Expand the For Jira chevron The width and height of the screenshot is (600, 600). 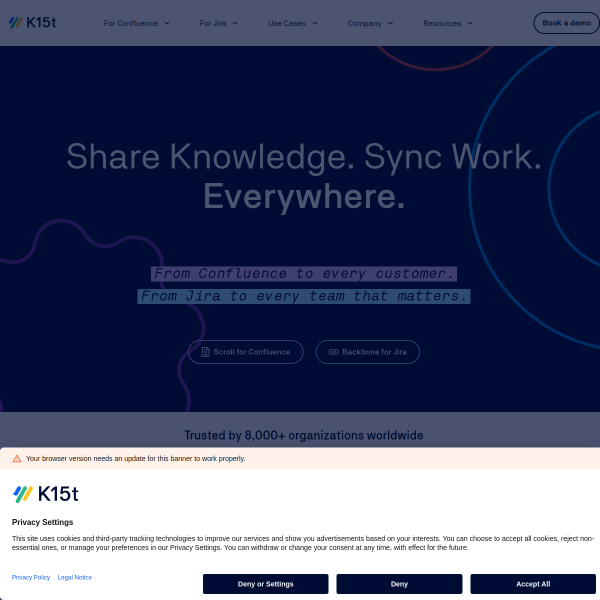pos(235,23)
